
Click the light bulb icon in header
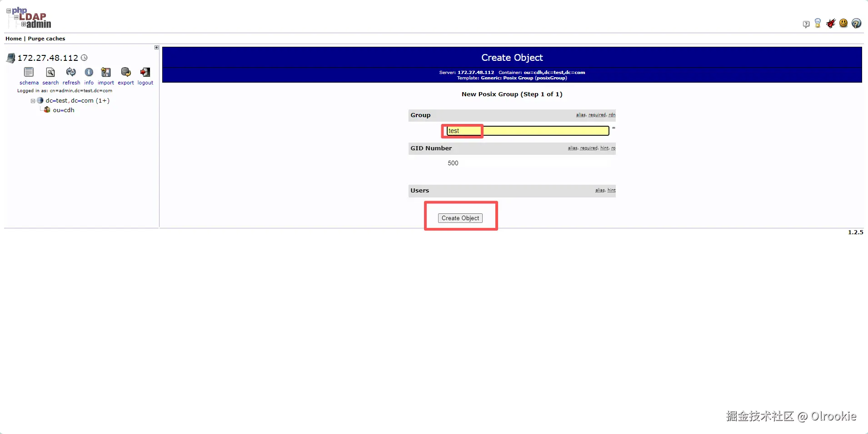click(x=818, y=23)
